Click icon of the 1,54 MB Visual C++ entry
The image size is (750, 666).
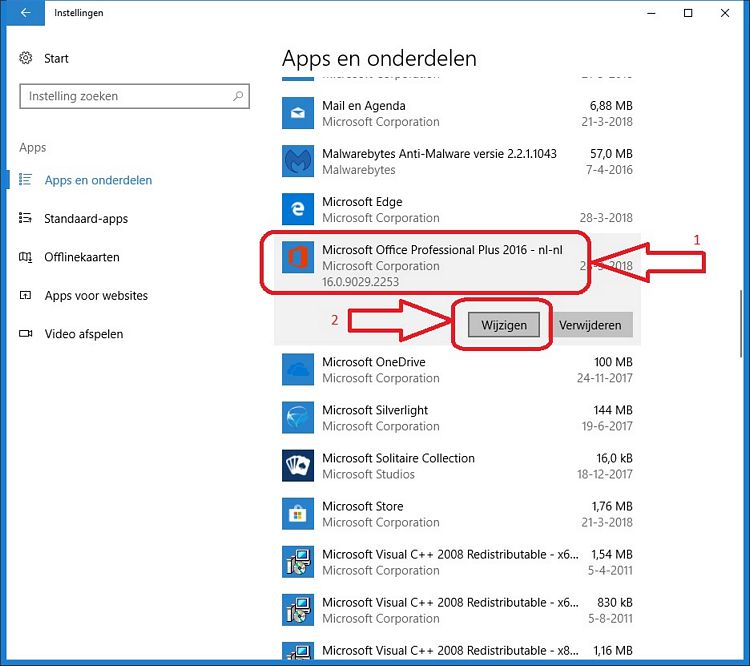coord(298,562)
